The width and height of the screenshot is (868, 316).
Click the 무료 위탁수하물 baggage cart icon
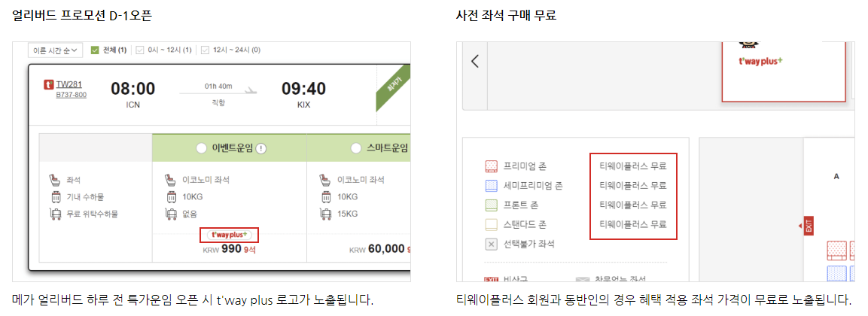click(x=55, y=214)
